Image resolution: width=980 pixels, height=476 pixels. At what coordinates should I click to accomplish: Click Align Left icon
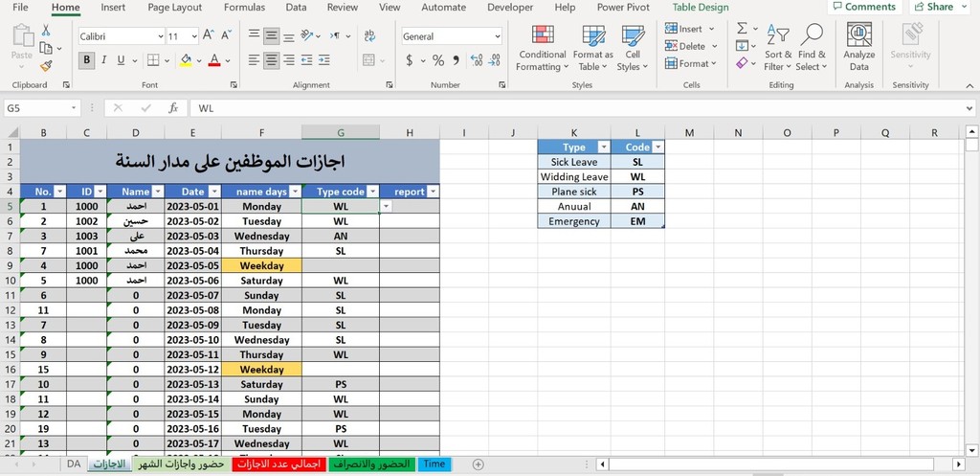[x=254, y=60]
